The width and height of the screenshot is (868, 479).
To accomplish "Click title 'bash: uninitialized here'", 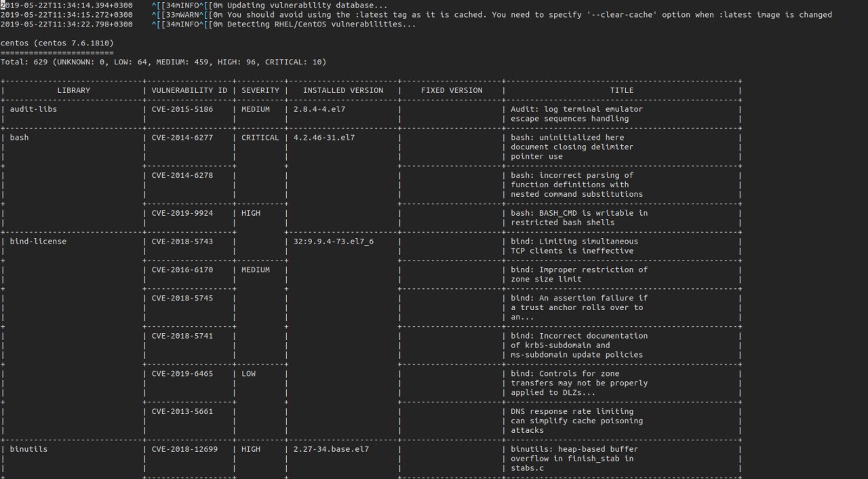I will 568,138.
